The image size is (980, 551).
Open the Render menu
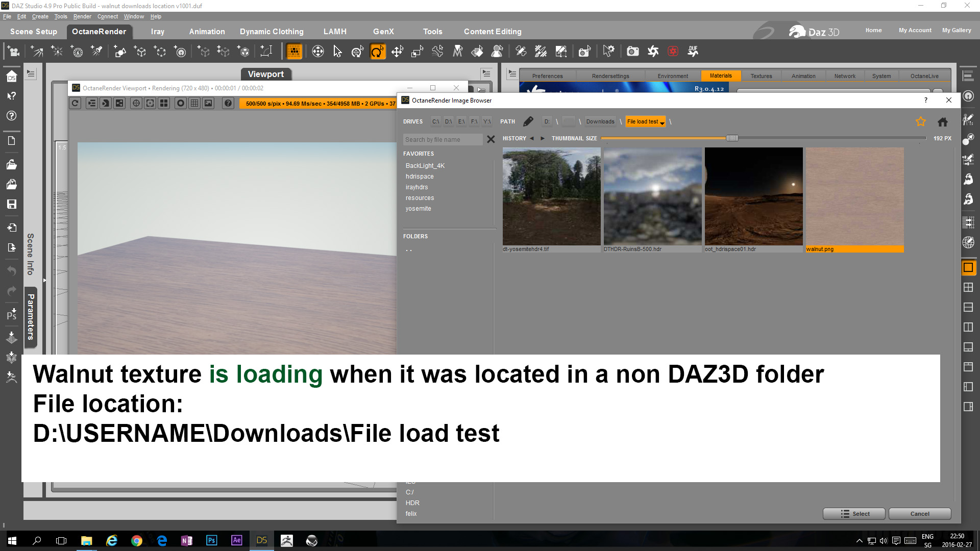pyautogui.click(x=82, y=16)
